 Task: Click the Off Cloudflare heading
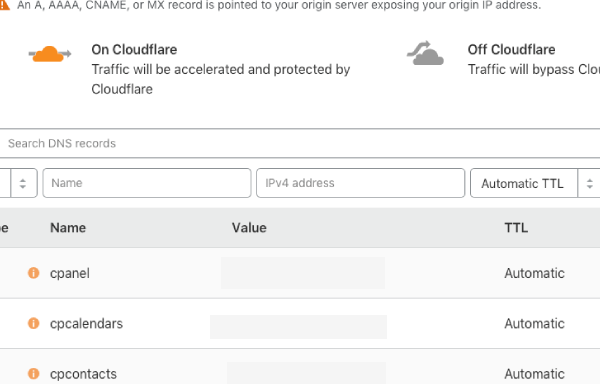pos(512,50)
